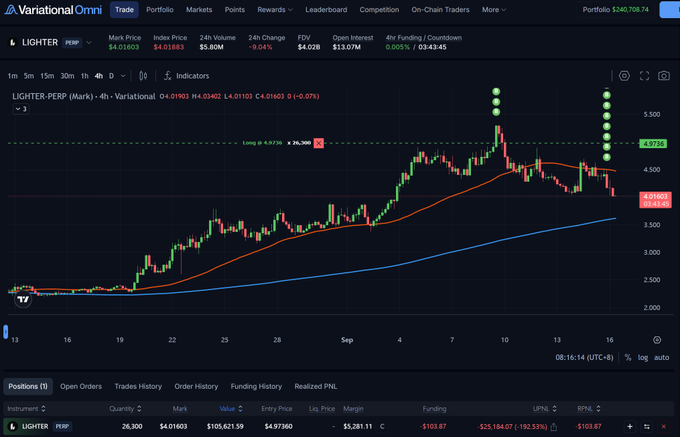Add to LIGHTER position with plus icon
This screenshot has width=680, height=437.
630,427
